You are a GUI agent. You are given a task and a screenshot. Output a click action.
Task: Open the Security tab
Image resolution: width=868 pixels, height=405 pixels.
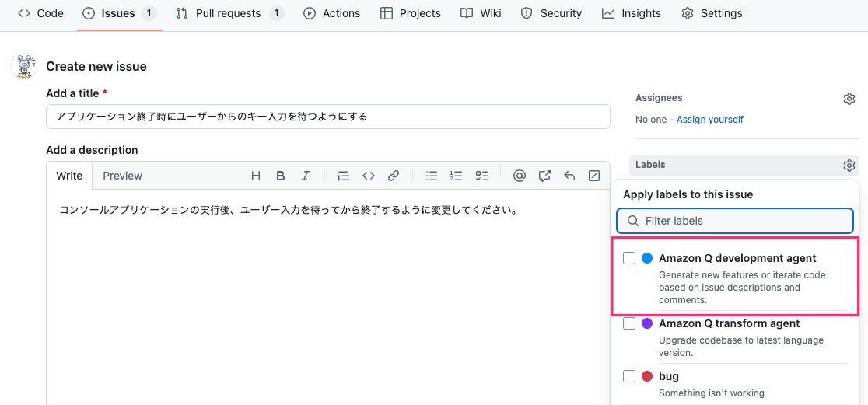[551, 13]
